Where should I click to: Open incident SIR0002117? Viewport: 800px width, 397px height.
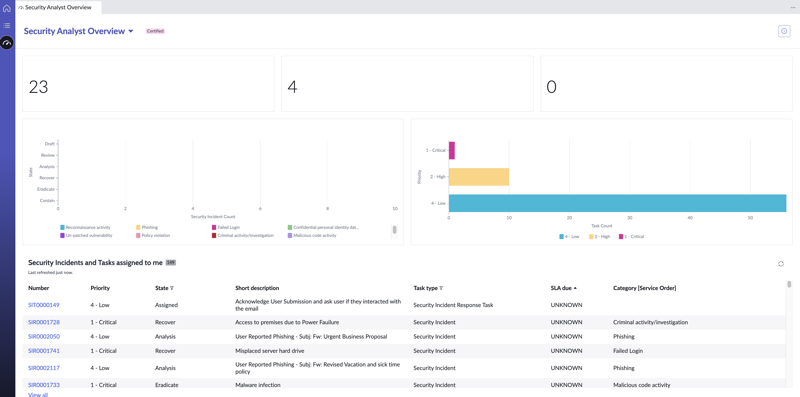point(43,368)
